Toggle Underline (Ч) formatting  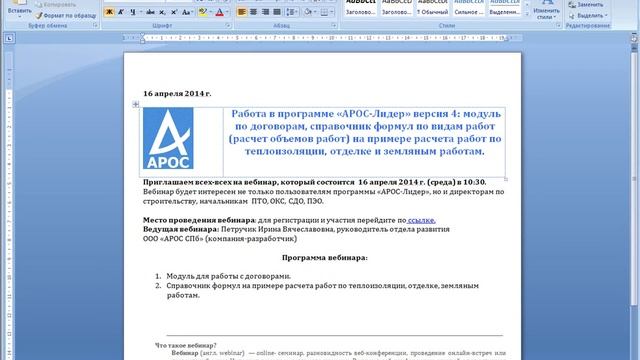pyautogui.click(x=133, y=12)
